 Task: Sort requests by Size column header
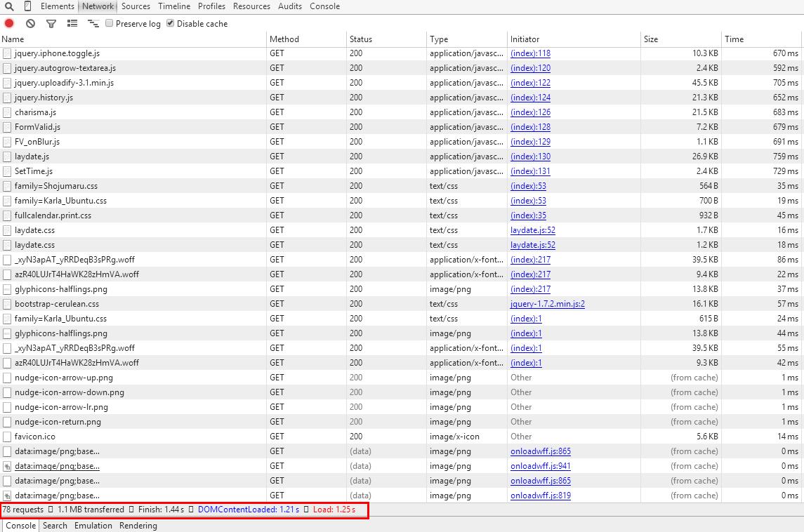(x=651, y=39)
